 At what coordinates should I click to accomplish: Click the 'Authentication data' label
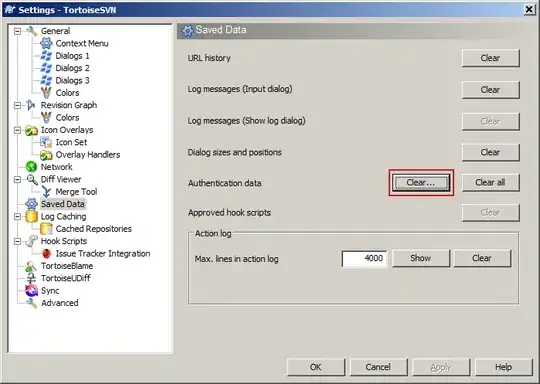point(225,183)
